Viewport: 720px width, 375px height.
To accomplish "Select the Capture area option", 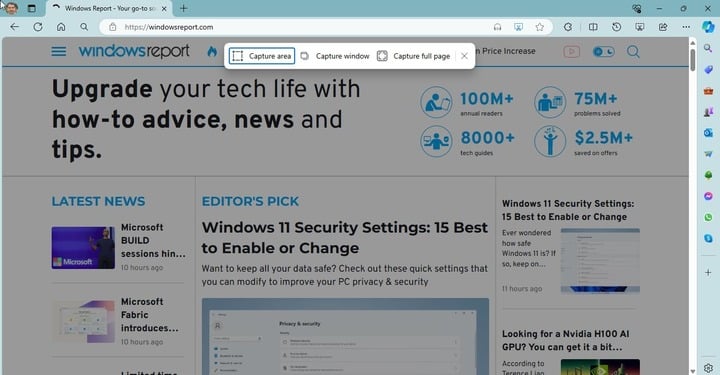I will coord(262,56).
